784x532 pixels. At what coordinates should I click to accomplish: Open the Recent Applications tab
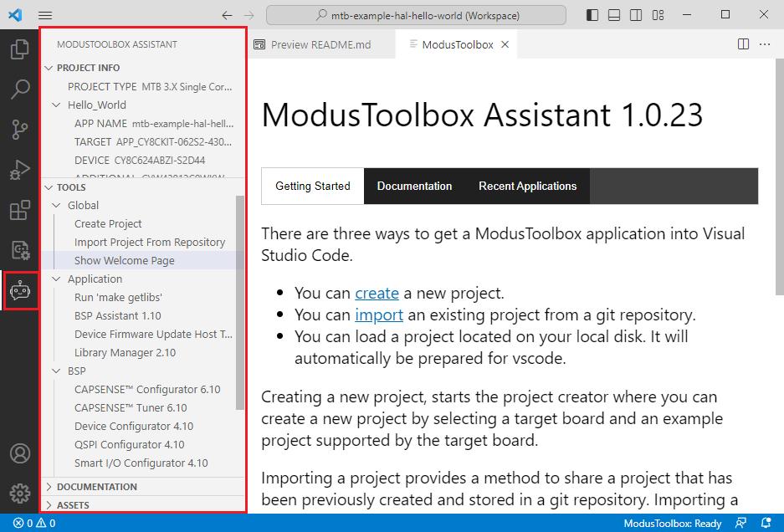tap(527, 186)
